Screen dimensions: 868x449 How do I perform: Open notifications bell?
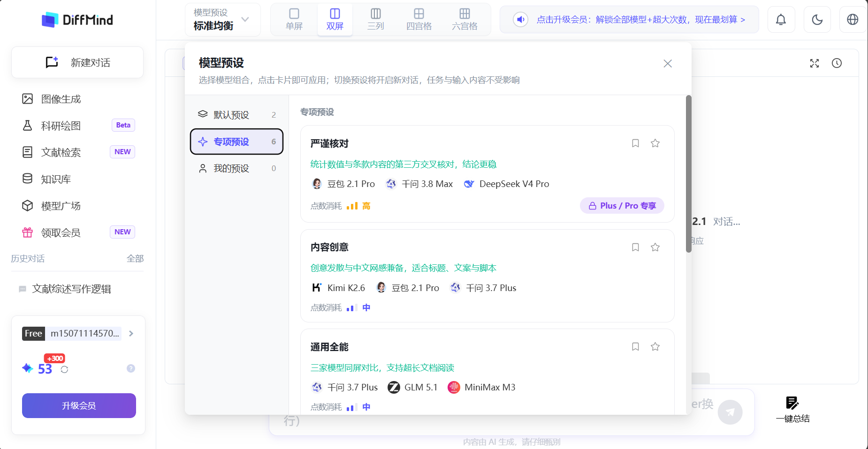point(781,20)
